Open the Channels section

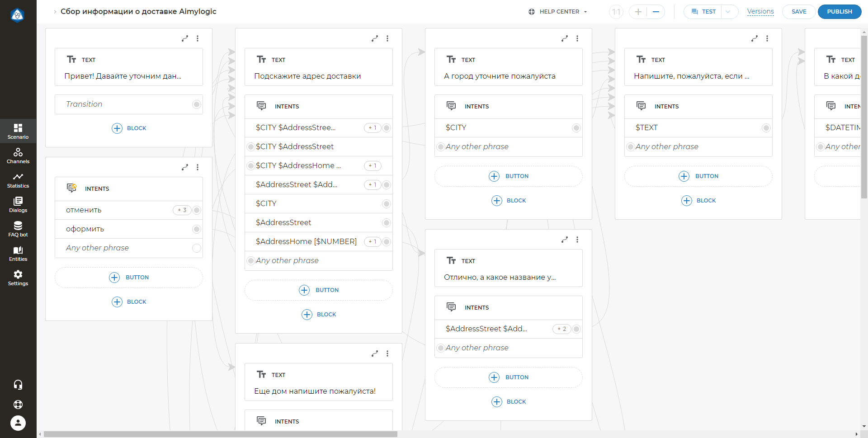pyautogui.click(x=18, y=155)
